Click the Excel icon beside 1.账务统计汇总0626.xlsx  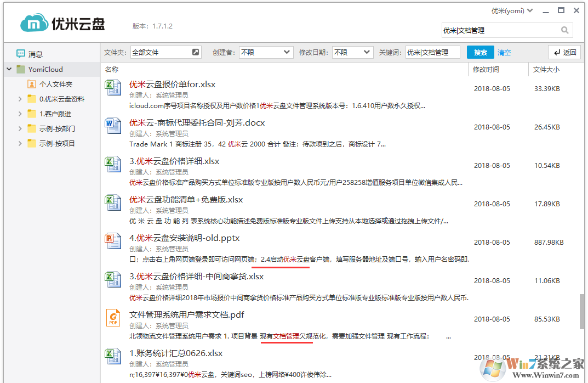(113, 356)
